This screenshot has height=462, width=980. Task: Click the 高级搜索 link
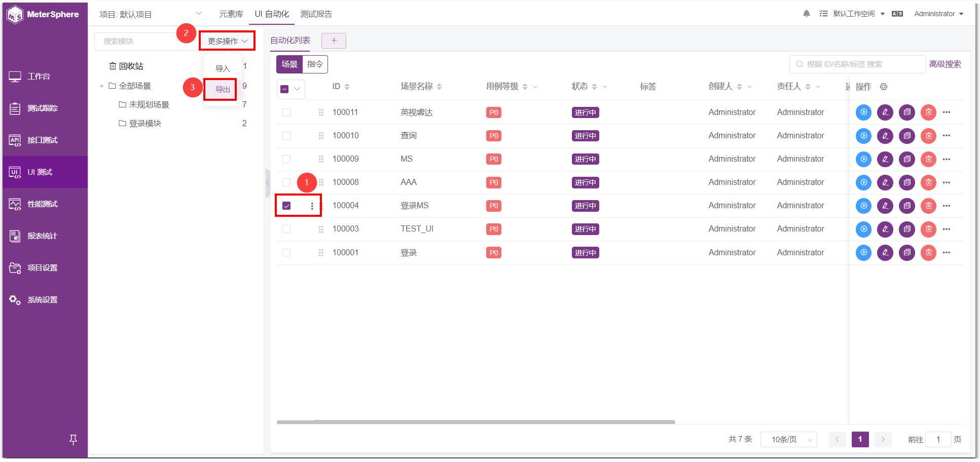click(945, 64)
